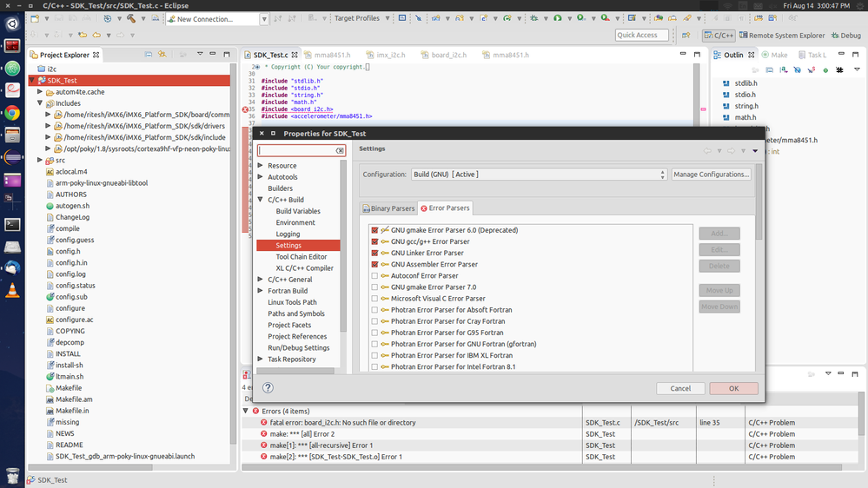Image resolution: width=868 pixels, height=488 pixels.
Task: Open the Terminal from the dock
Action: [x=12, y=225]
